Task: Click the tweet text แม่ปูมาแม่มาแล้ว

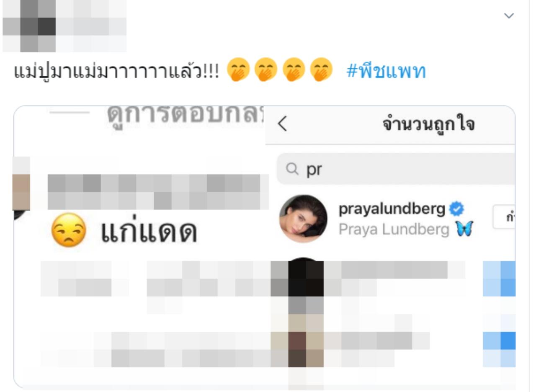Action: point(117,71)
